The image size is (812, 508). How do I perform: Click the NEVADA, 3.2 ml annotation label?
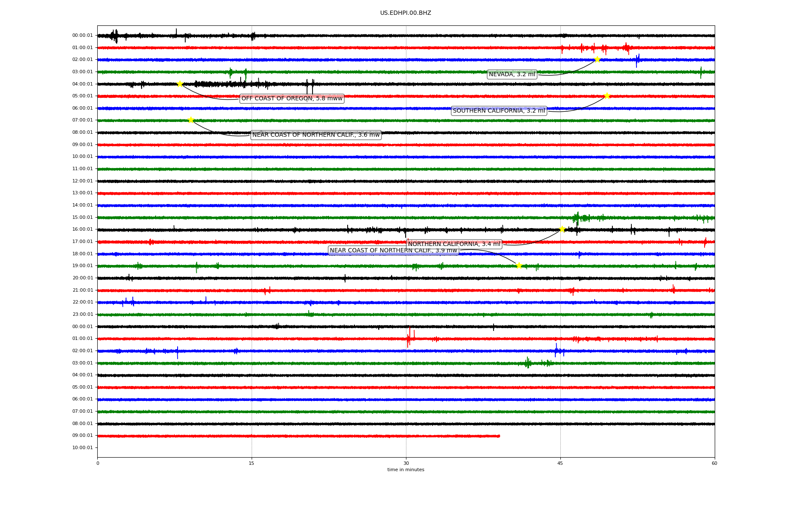512,75
